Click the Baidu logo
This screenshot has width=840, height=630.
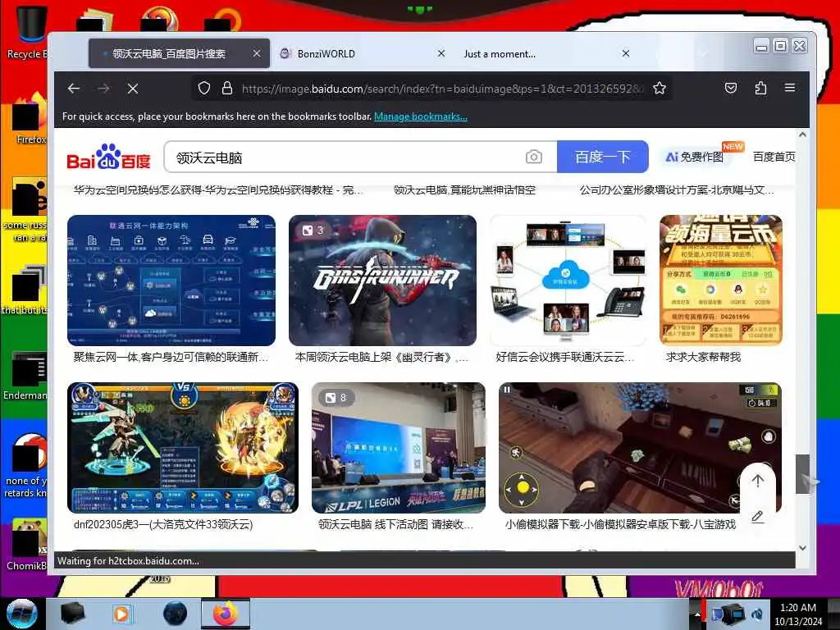pos(109,157)
